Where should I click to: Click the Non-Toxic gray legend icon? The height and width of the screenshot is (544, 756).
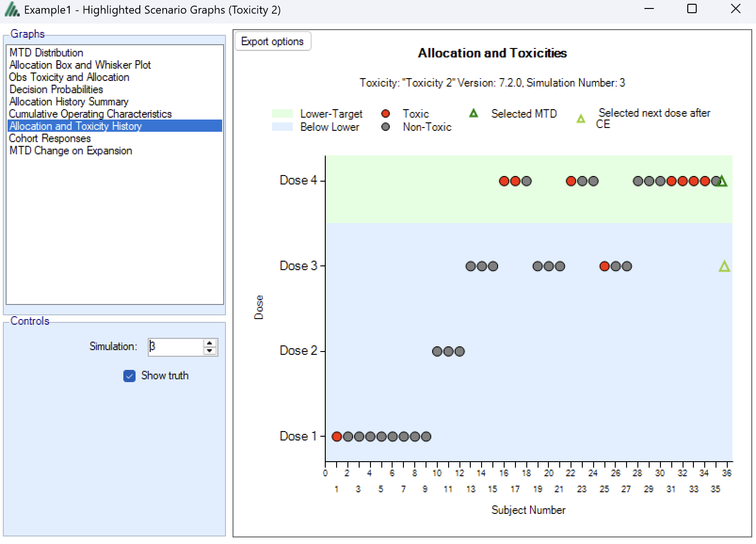[x=386, y=127]
